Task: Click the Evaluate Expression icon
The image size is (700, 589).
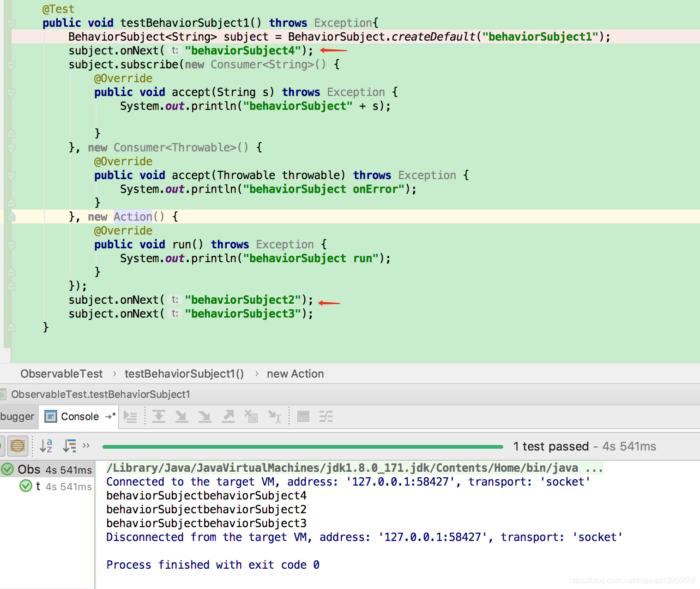Action: (x=303, y=416)
